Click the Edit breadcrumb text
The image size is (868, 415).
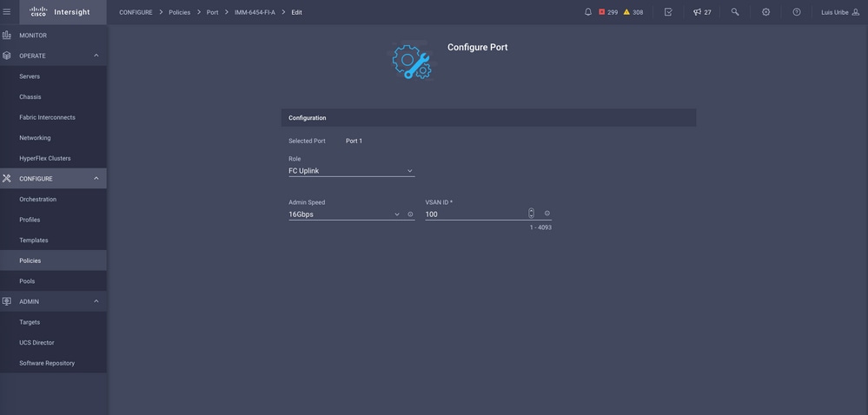pos(296,12)
